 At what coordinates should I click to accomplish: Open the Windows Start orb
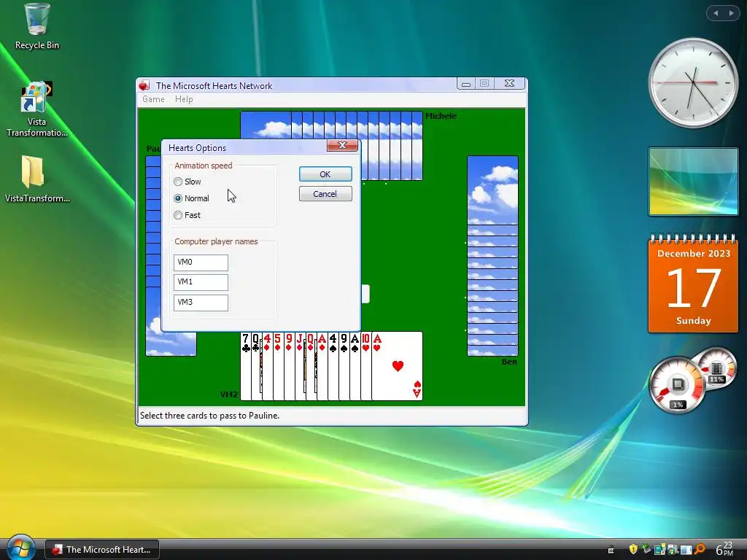tap(20, 548)
